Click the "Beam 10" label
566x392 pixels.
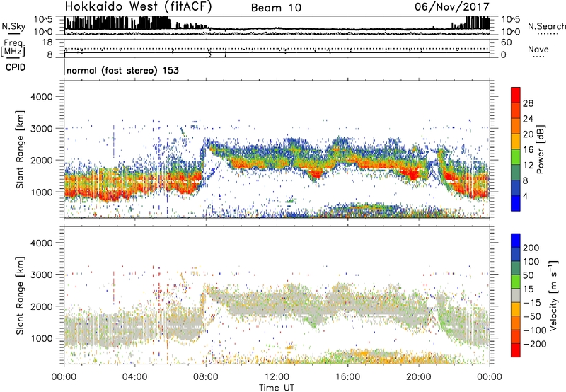(x=276, y=8)
